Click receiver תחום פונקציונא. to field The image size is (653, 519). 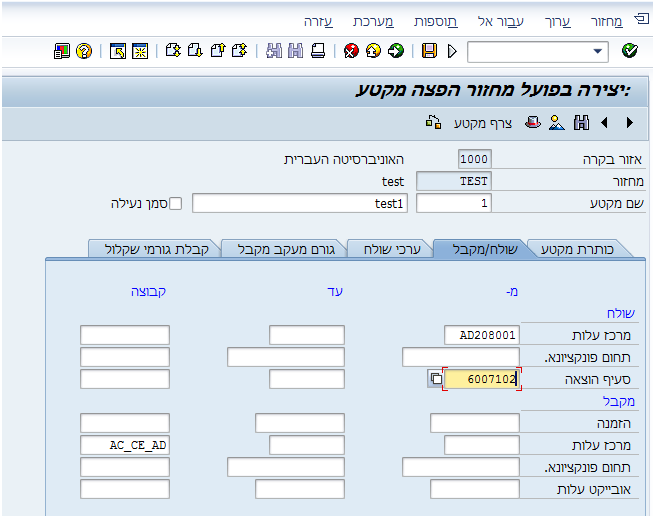pos(286,467)
